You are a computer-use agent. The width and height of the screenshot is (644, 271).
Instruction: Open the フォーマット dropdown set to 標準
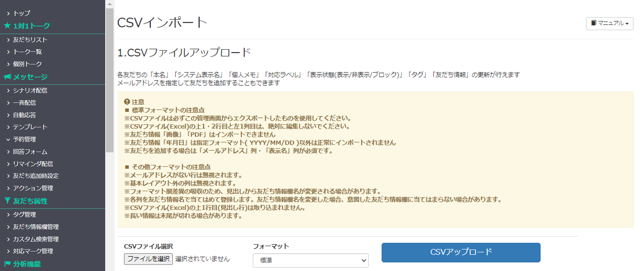pyautogui.click(x=310, y=260)
